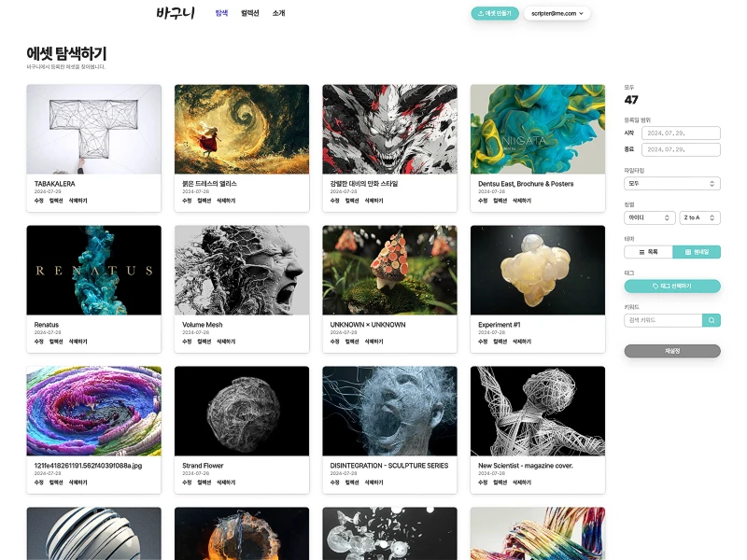This screenshot has width=747, height=560.
Task: Open the 소개 navigation item
Action: point(278,13)
